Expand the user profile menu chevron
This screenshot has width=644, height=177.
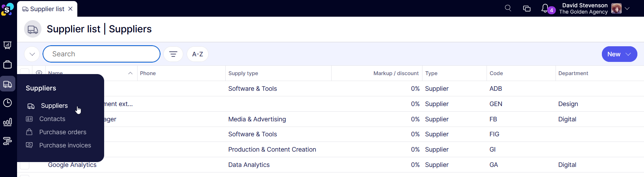tap(627, 8)
